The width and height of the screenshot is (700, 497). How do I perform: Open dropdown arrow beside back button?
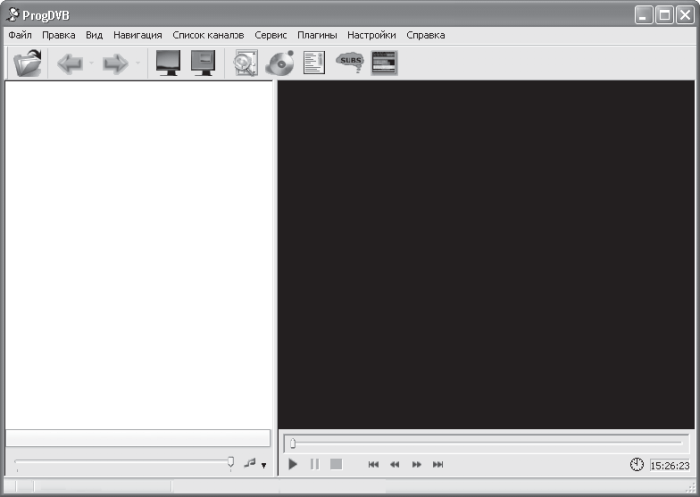click(92, 63)
